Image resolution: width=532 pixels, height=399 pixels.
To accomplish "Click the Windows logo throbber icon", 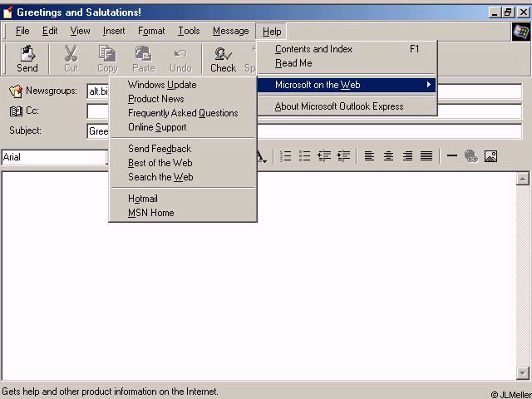I will tap(521, 32).
